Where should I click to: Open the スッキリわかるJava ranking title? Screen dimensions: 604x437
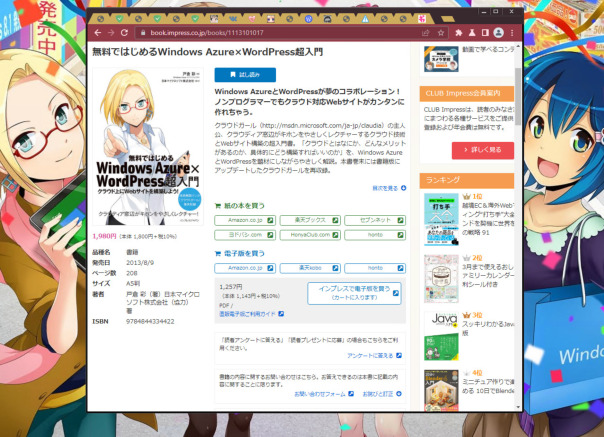coord(488,328)
